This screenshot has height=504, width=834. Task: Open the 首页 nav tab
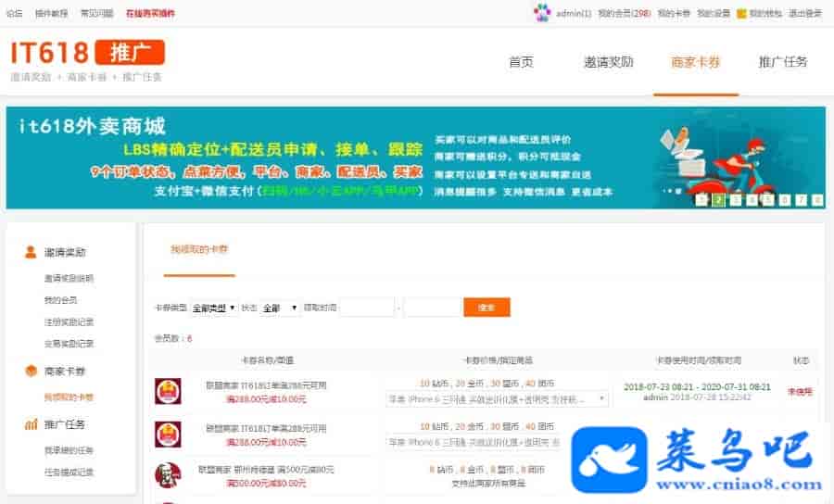(521, 62)
